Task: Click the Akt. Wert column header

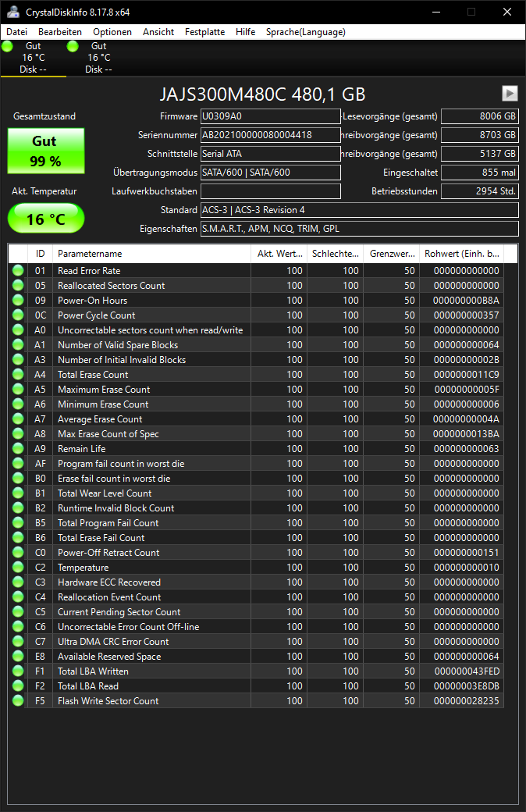Action: pos(279,254)
